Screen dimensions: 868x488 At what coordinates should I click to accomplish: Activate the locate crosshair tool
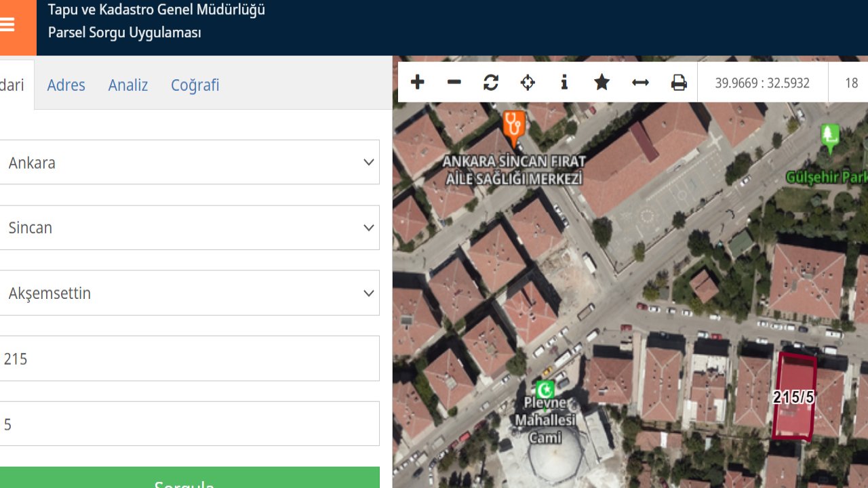pyautogui.click(x=528, y=83)
